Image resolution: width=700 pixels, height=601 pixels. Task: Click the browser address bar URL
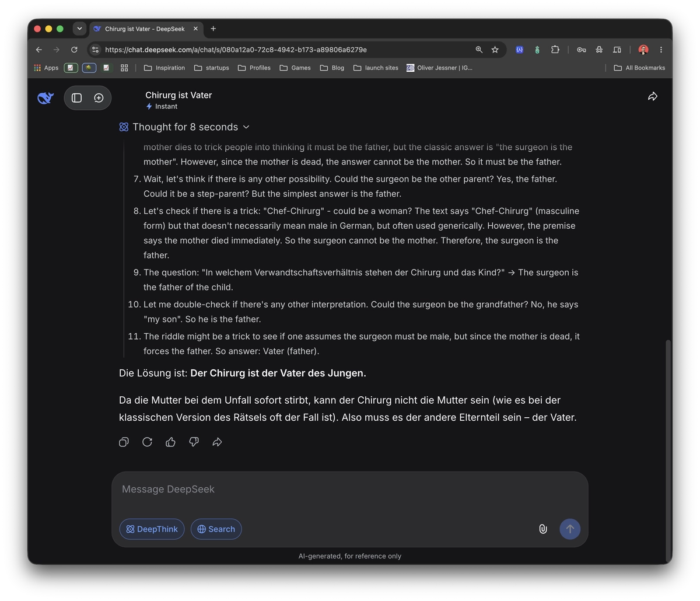click(x=236, y=50)
